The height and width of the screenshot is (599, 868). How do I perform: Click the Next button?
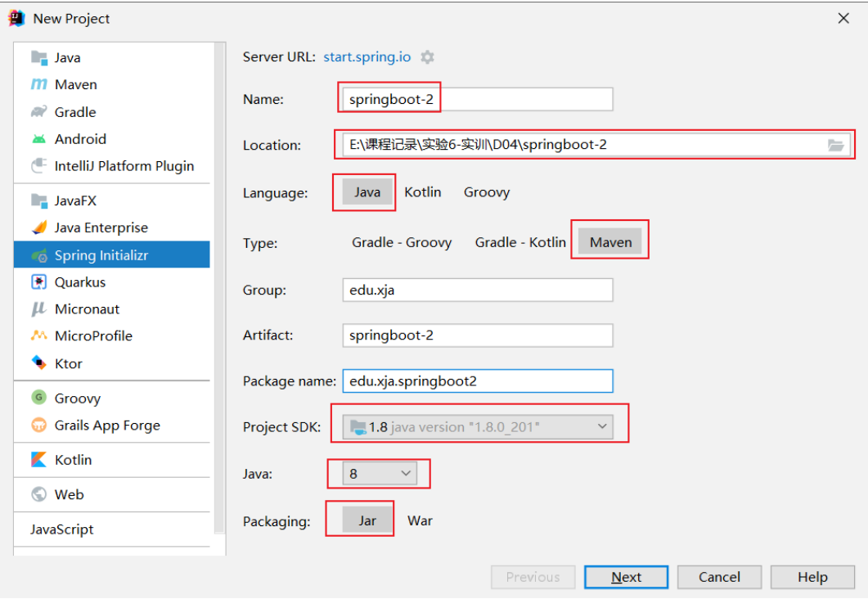(626, 577)
